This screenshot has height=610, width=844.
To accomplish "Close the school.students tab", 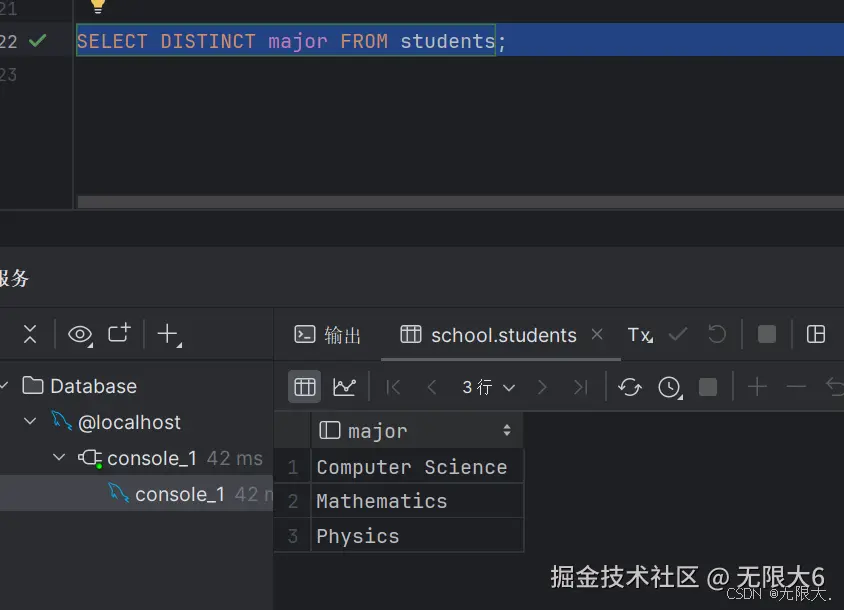I will [597, 335].
